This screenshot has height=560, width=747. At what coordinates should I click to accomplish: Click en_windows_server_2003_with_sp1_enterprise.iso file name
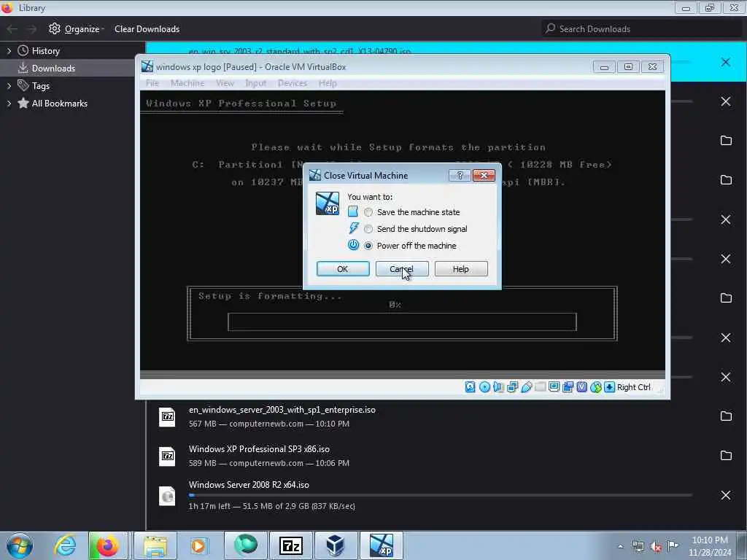(282, 410)
